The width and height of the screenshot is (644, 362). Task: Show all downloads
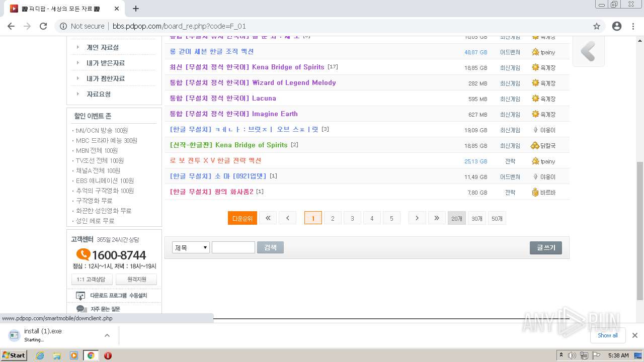pos(608,335)
